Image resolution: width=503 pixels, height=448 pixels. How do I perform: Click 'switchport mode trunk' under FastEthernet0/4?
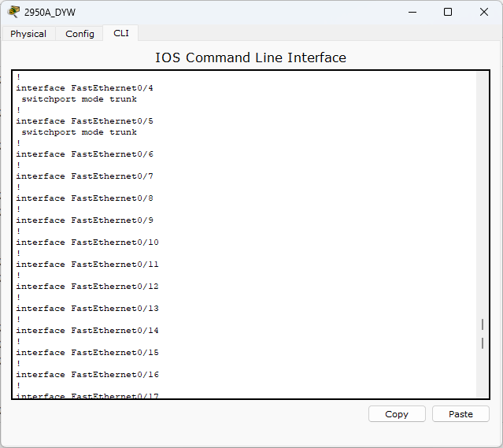pyautogui.click(x=80, y=99)
